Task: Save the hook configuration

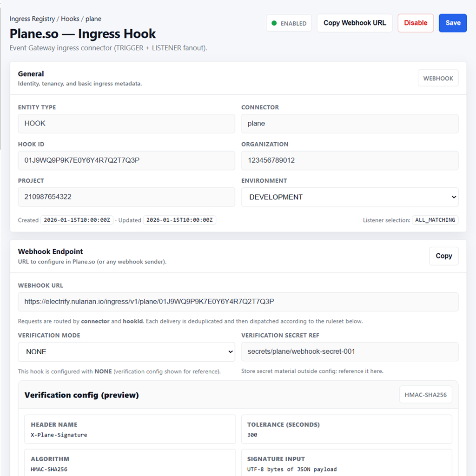Action: (x=453, y=23)
